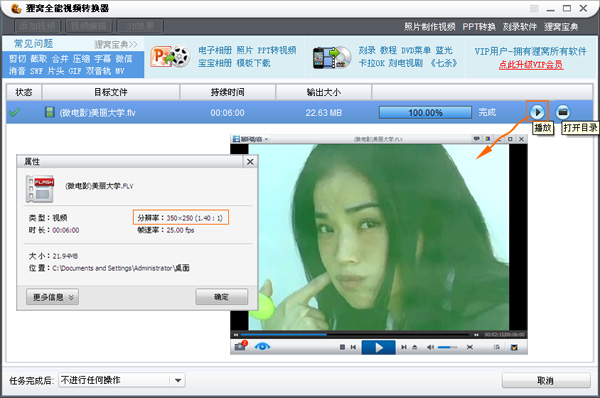The image size is (600, 398).
Task: Expand the 更多信息 section
Action: pos(52,297)
